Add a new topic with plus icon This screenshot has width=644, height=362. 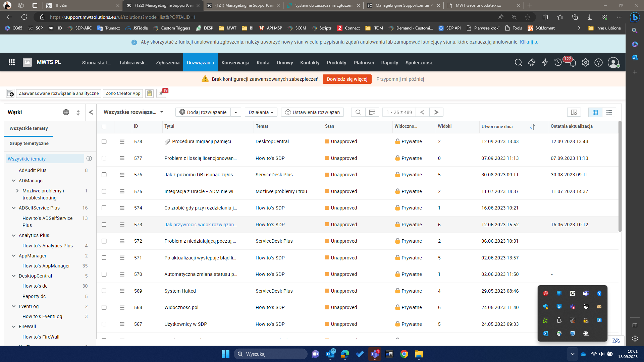pos(66,112)
